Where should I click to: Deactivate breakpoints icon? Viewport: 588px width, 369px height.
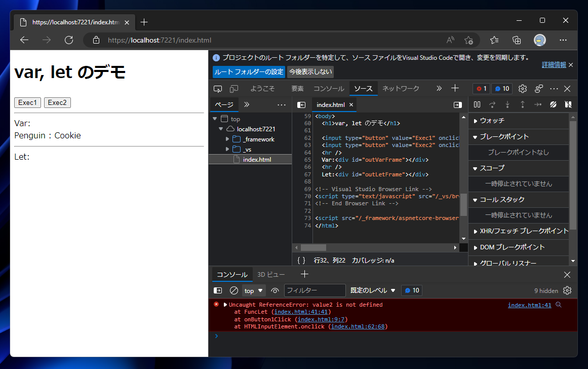click(x=553, y=105)
